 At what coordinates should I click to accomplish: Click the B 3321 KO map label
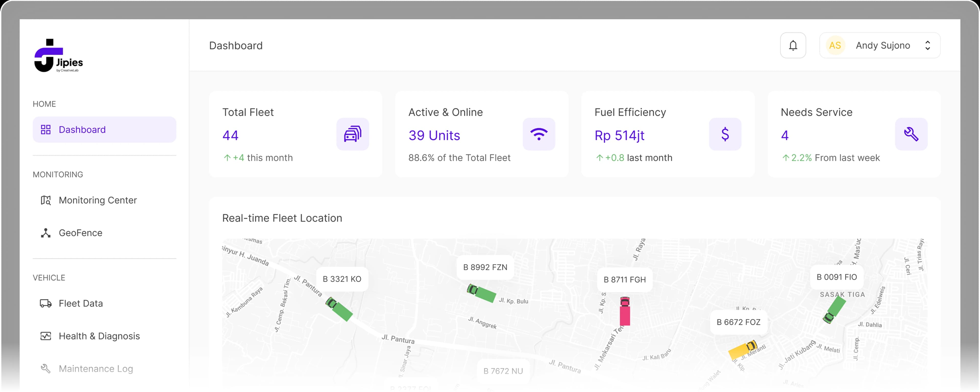[x=342, y=279]
